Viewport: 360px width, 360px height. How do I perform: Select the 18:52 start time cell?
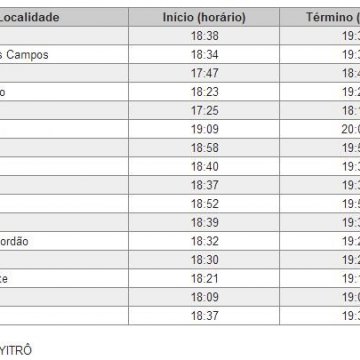(204, 204)
